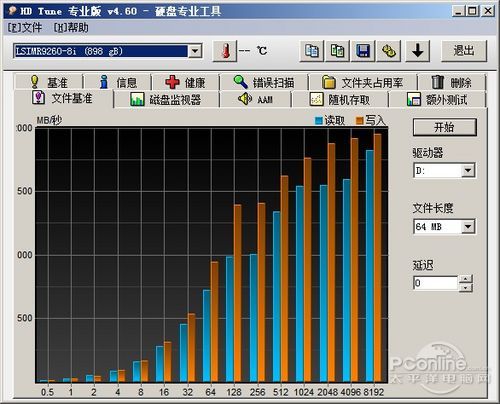Switch to the 删除 tab
Viewport: 500px width, 404px height.
[x=452, y=82]
